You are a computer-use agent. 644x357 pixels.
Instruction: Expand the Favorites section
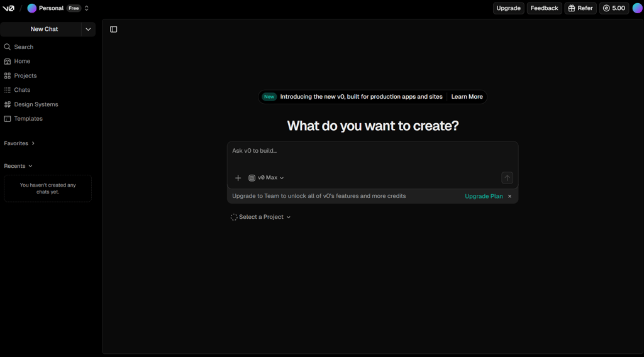click(19, 143)
